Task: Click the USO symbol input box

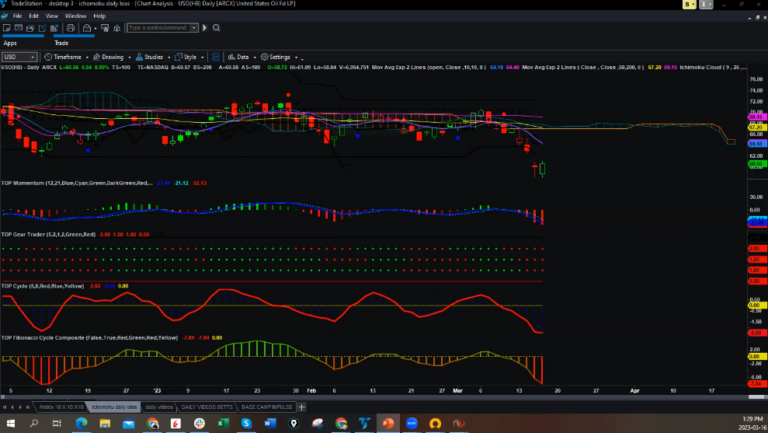Action: (x=19, y=57)
